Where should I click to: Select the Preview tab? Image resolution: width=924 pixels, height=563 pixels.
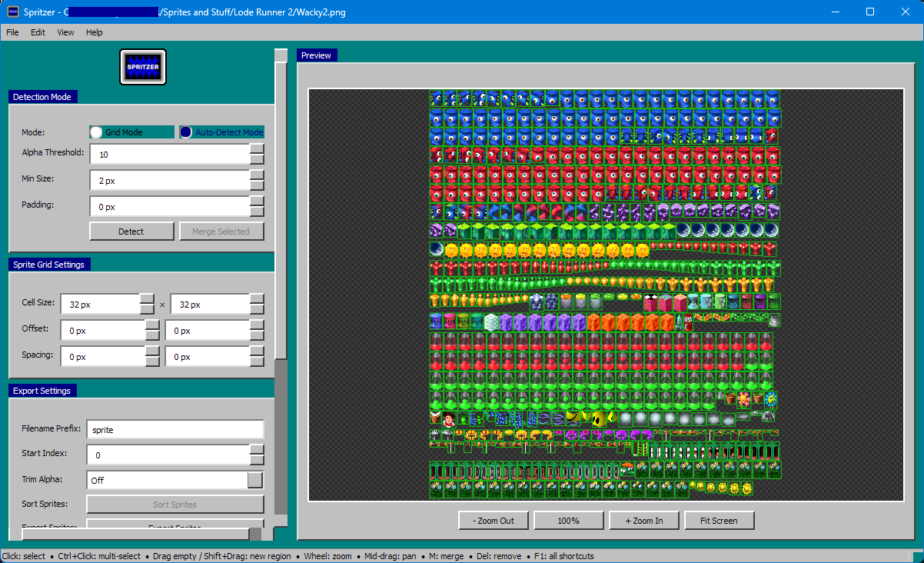click(x=316, y=55)
